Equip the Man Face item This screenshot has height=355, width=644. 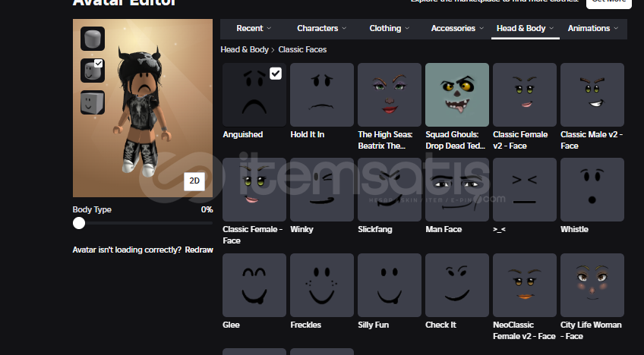[x=457, y=190]
